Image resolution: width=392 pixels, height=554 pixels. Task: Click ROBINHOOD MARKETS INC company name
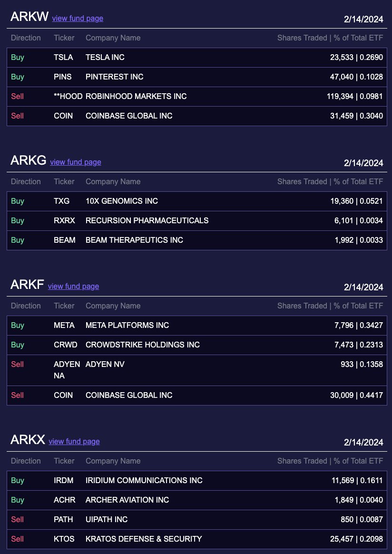click(x=136, y=96)
